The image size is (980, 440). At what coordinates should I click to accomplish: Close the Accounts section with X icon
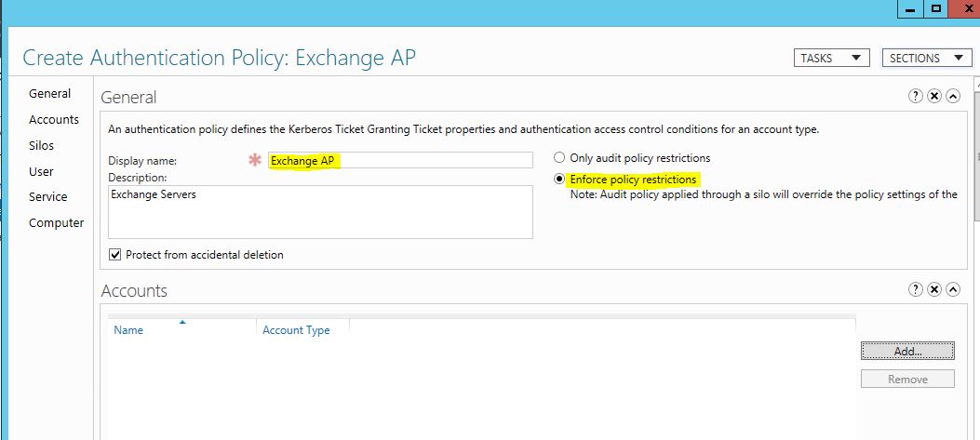(934, 289)
